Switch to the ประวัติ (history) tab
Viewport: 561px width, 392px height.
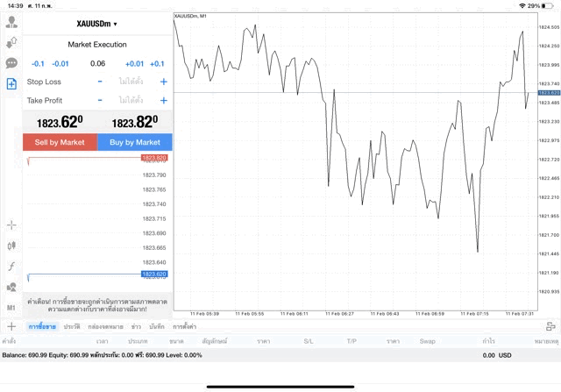click(x=71, y=326)
